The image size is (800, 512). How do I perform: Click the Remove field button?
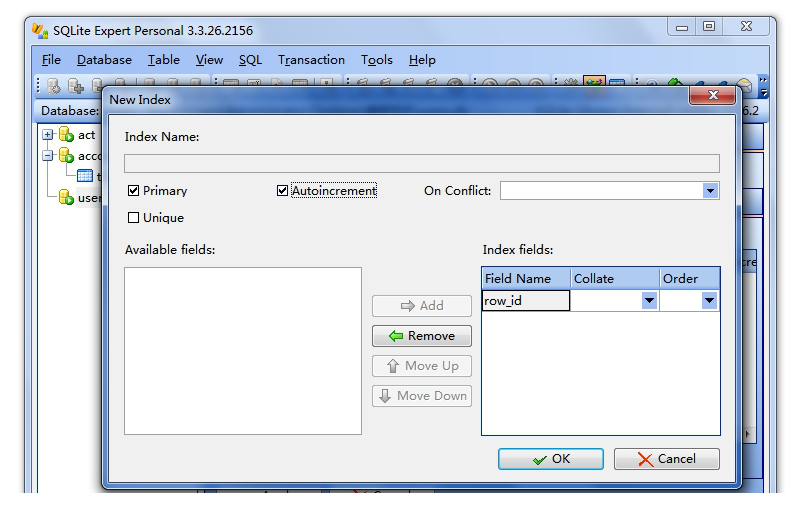click(422, 336)
